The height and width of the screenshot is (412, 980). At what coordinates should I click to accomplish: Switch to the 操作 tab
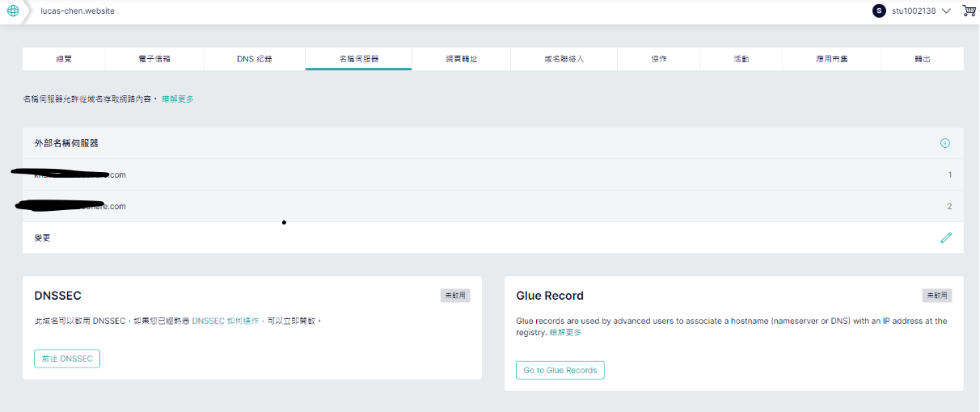click(658, 59)
